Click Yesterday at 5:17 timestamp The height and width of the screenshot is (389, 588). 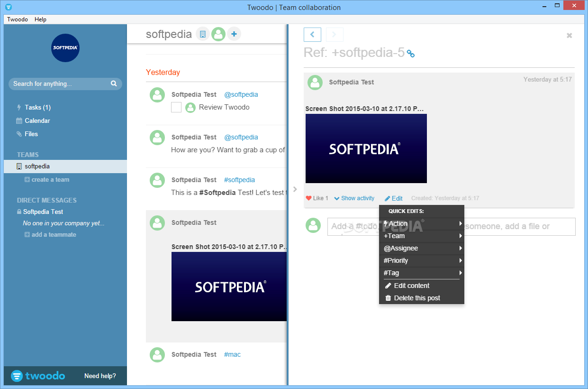548,80
